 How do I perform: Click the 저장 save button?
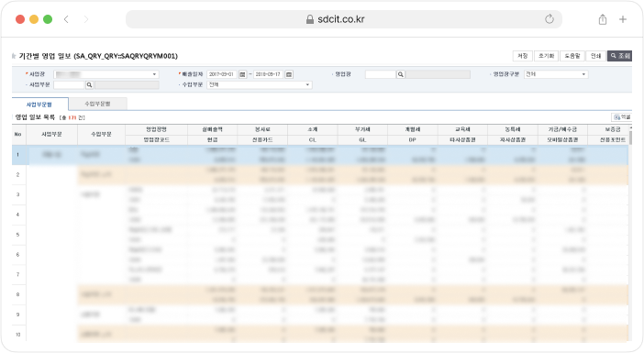coord(522,56)
